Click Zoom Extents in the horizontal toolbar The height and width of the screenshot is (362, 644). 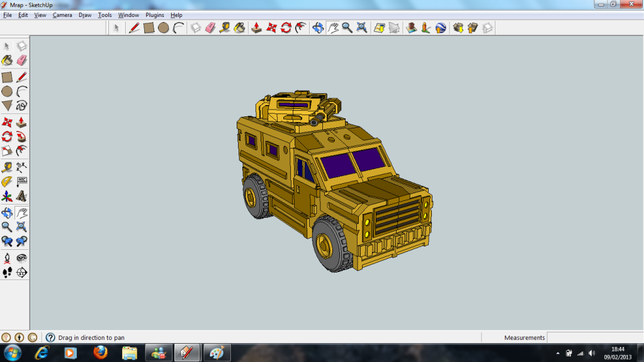pyautogui.click(x=362, y=28)
